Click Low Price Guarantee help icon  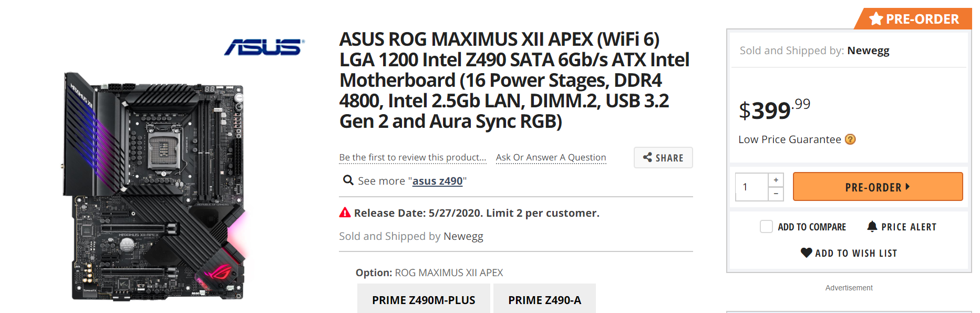(x=850, y=139)
